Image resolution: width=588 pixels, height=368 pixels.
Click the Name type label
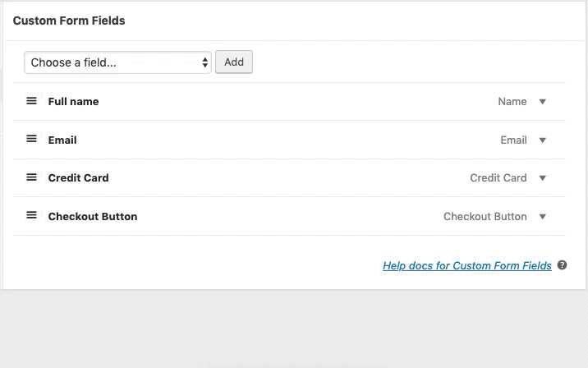[512, 102]
